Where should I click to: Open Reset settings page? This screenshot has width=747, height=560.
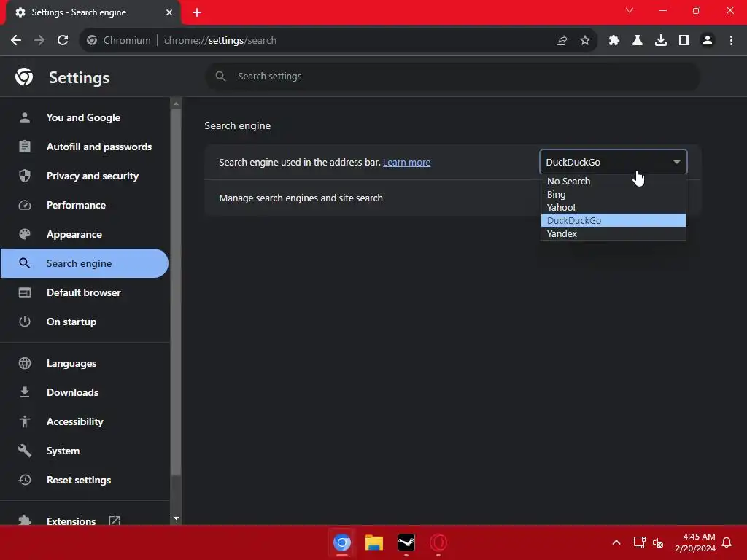tap(85, 480)
